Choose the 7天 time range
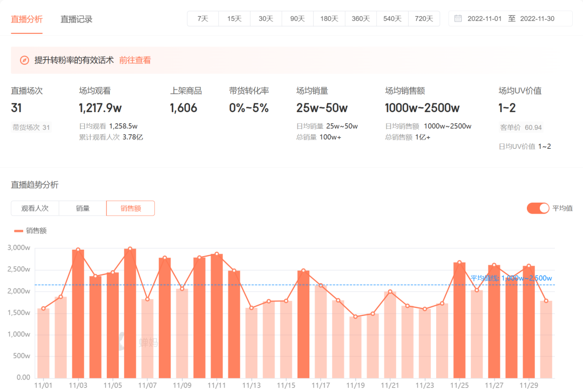This screenshot has width=583, height=392. 203,18
